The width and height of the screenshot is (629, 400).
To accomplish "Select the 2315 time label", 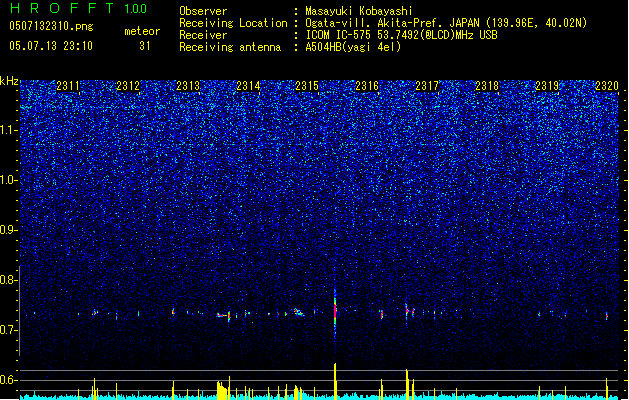I will (307, 86).
